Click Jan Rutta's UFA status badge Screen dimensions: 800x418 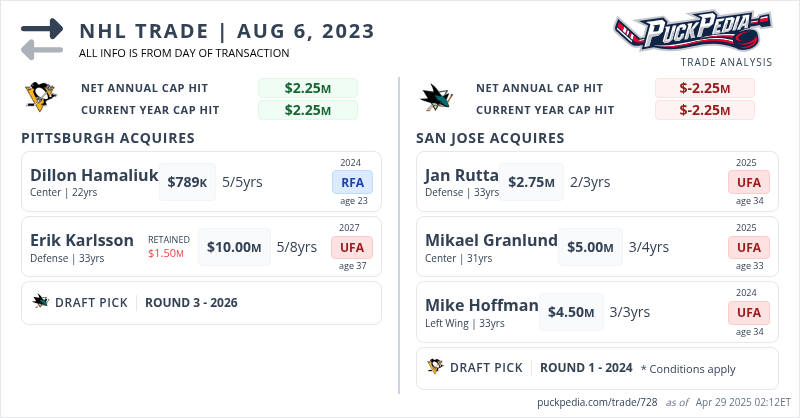point(748,182)
